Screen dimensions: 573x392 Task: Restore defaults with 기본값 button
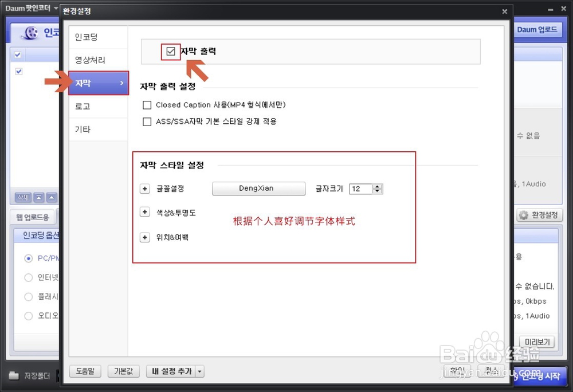point(124,371)
